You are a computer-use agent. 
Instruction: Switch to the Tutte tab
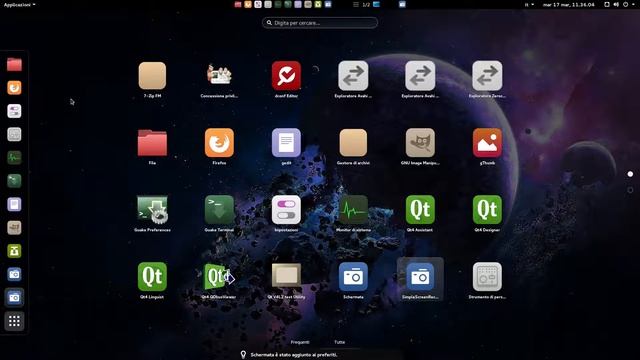point(340,342)
